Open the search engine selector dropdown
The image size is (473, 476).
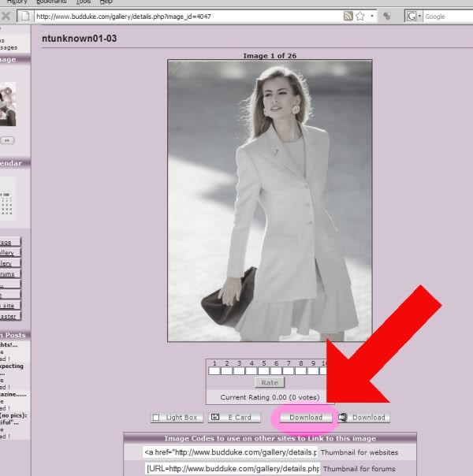click(420, 16)
